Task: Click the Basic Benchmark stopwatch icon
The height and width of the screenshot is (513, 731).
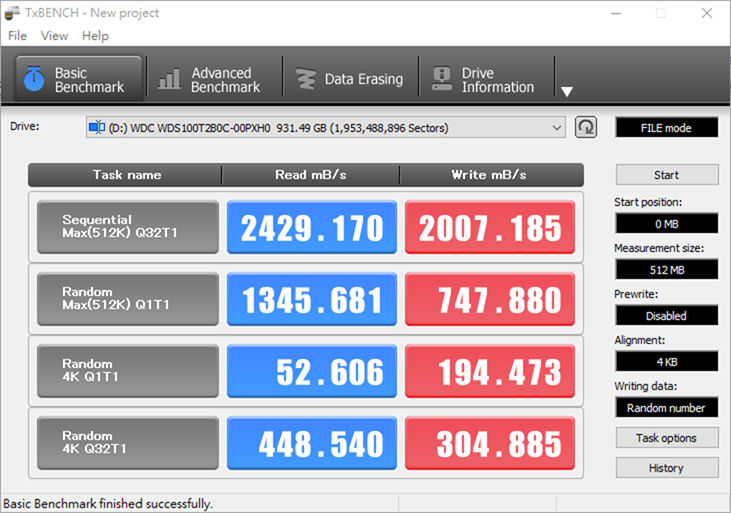Action: [x=34, y=79]
